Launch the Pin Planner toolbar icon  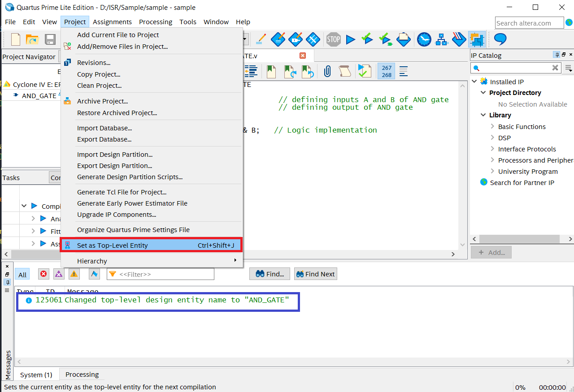pos(296,39)
